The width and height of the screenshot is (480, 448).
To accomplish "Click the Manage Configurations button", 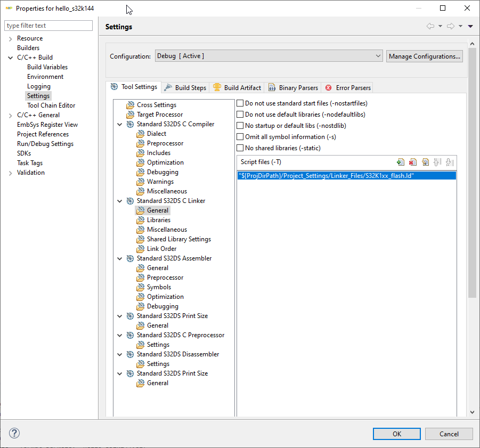I will click(x=425, y=56).
